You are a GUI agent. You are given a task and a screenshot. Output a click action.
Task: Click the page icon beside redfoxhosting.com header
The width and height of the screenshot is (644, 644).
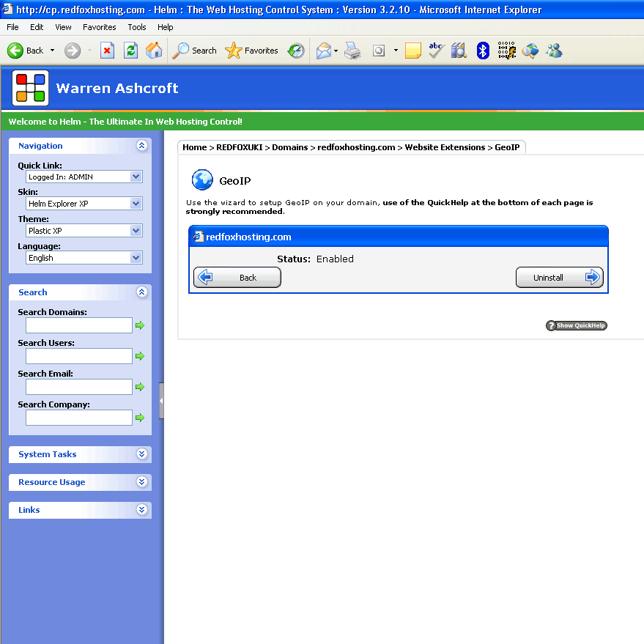click(x=199, y=237)
